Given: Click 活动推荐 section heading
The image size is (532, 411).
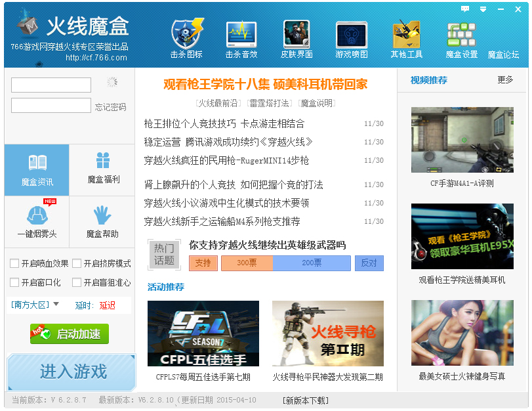Looking at the screenshot, I should pos(166,287).
